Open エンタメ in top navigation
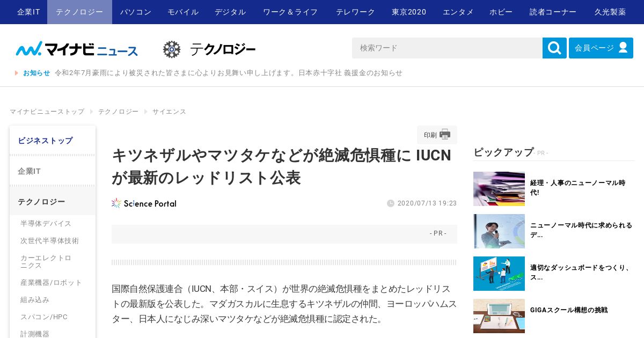 point(458,12)
